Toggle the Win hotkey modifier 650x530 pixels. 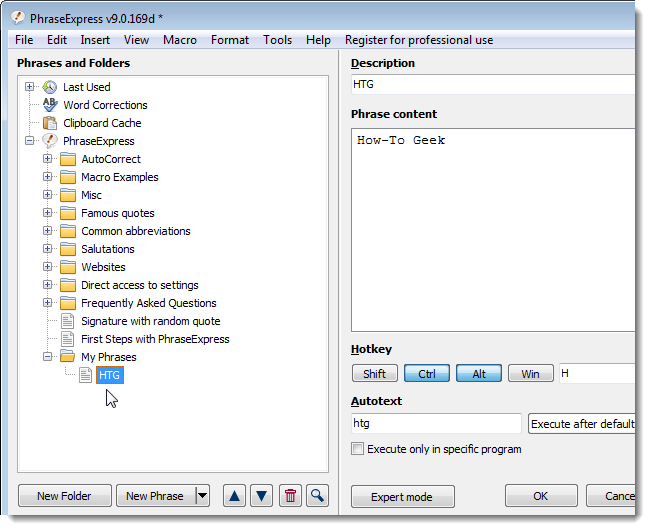tap(531, 373)
